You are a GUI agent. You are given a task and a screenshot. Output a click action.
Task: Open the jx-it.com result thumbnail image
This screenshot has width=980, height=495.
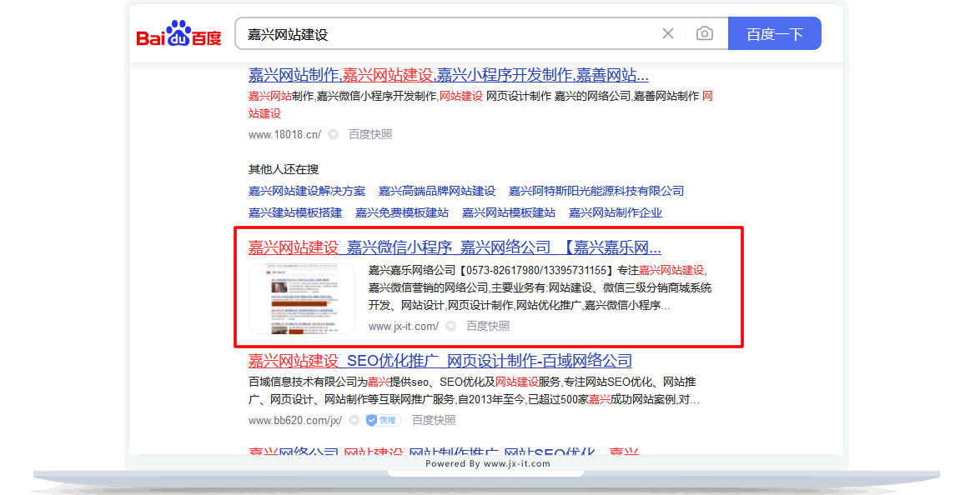302,298
